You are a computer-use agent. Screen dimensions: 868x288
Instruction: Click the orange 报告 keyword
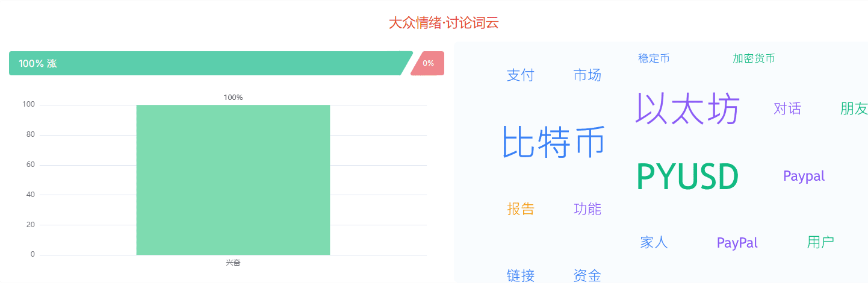(520, 209)
